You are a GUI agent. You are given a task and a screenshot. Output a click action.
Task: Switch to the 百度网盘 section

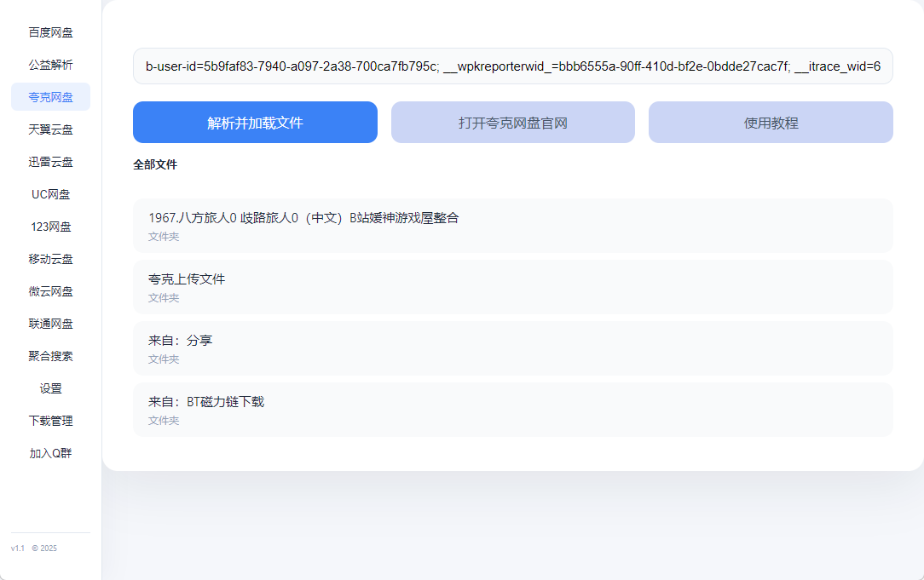point(50,32)
